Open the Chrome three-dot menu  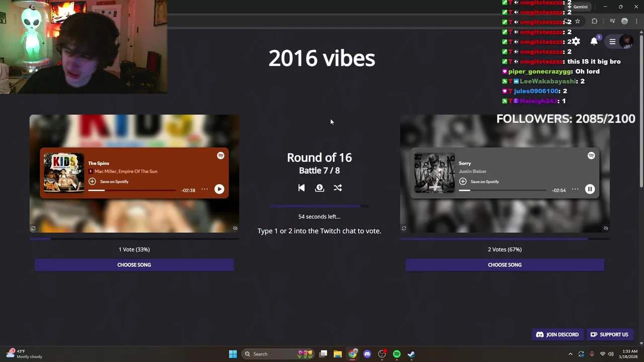(x=636, y=21)
